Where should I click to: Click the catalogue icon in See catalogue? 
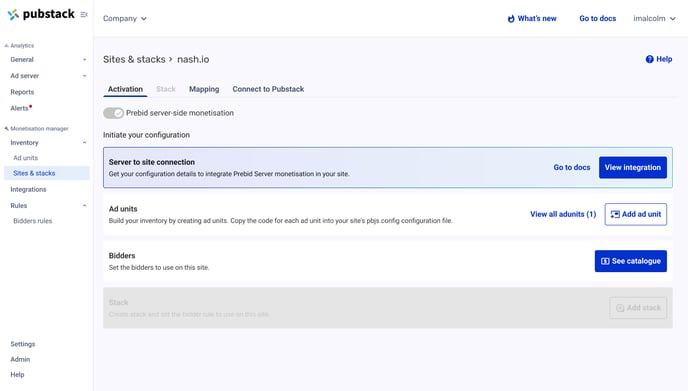[x=605, y=261]
